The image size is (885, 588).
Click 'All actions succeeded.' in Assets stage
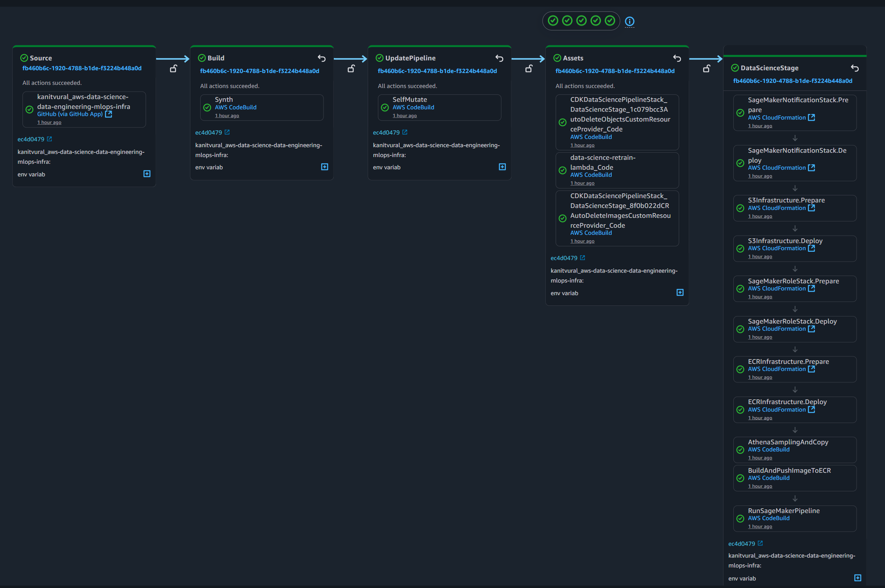[x=585, y=86]
